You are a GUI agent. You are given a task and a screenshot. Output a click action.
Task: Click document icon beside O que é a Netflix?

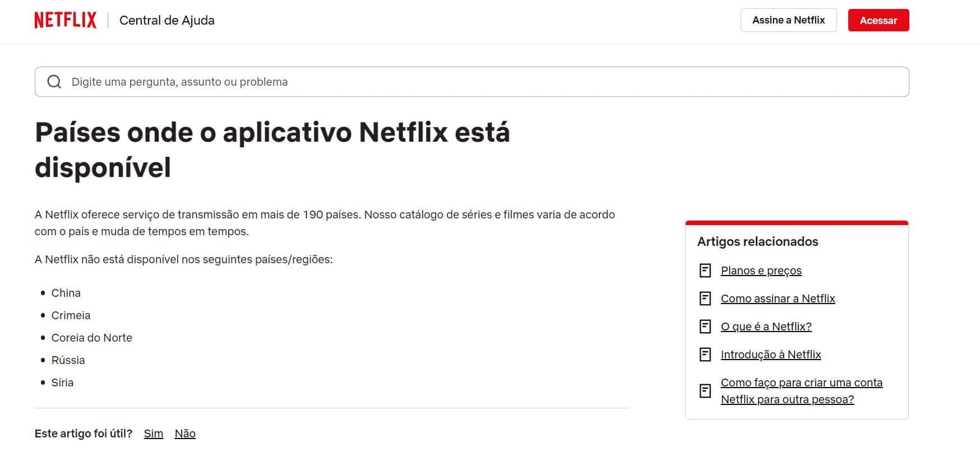coord(705,327)
